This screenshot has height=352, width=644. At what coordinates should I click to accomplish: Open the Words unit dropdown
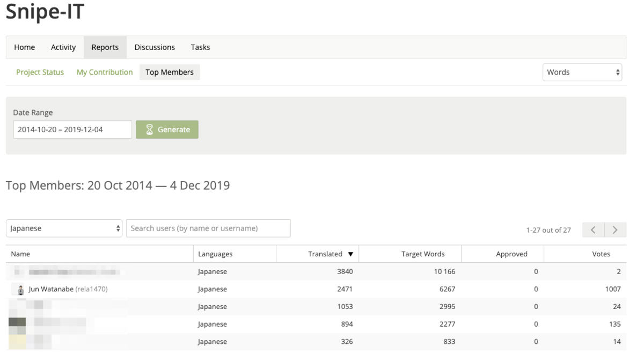click(582, 72)
